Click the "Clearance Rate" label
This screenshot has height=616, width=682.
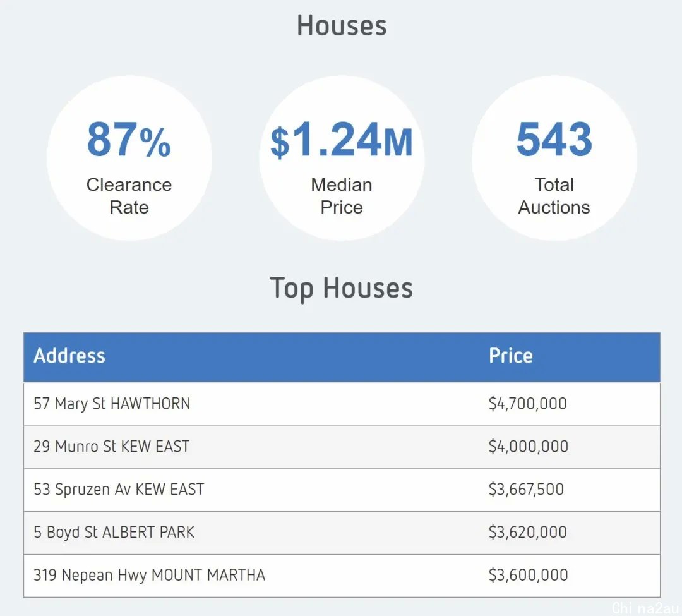tap(129, 196)
